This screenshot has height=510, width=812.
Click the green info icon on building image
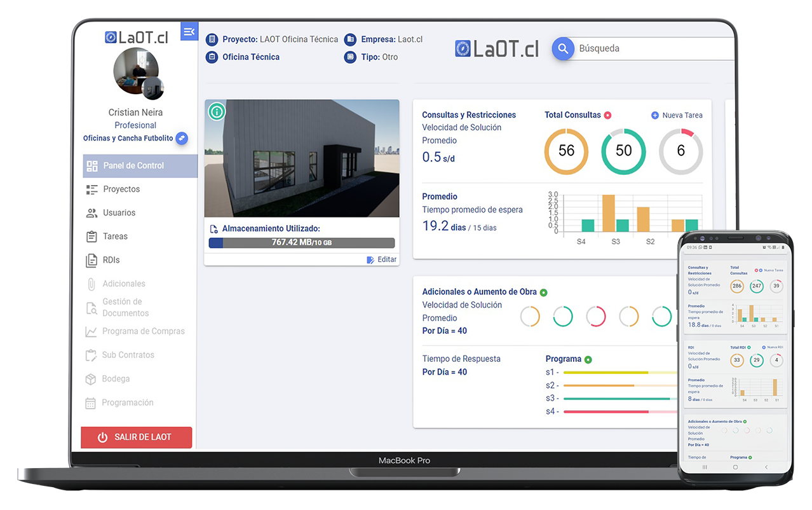click(217, 112)
